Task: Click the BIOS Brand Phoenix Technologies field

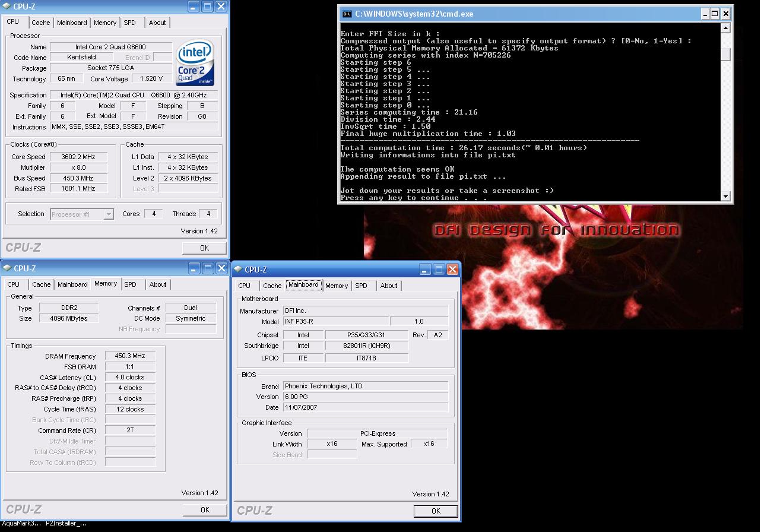Action: (365, 386)
